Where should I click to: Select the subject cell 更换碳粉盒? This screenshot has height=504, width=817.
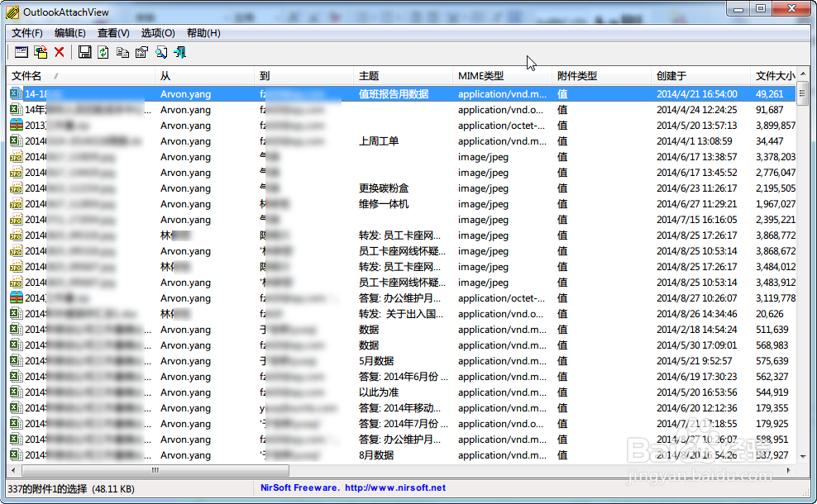coord(384,188)
